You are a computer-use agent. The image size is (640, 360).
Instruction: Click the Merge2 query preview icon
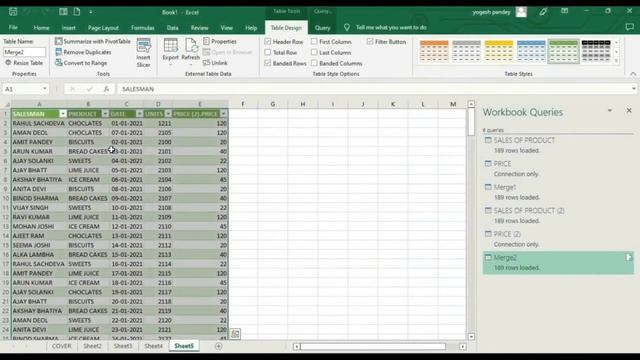628,257
